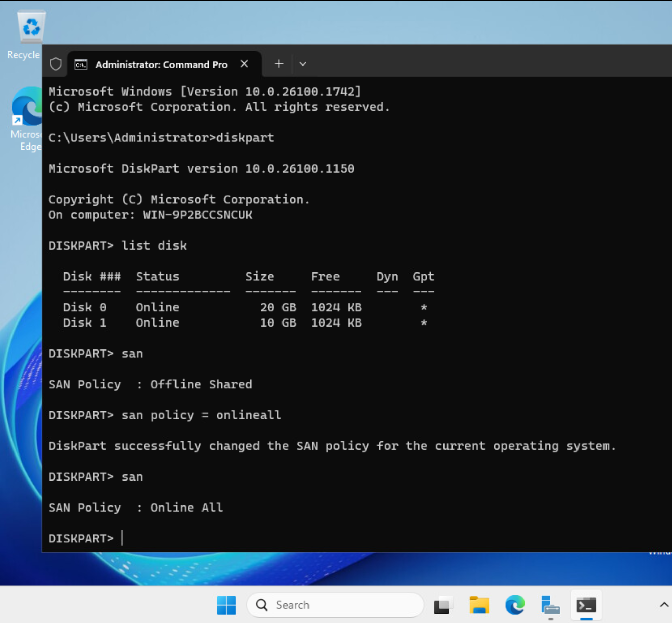This screenshot has width=672, height=623.
Task: Click the Terminal icon in the taskbar
Action: click(x=586, y=605)
